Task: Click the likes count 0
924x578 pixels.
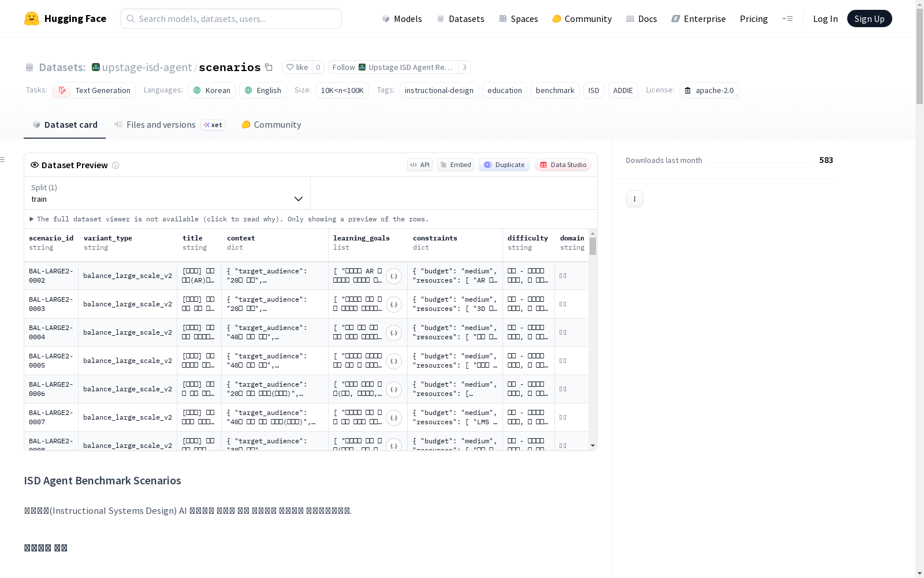Action: [x=318, y=67]
